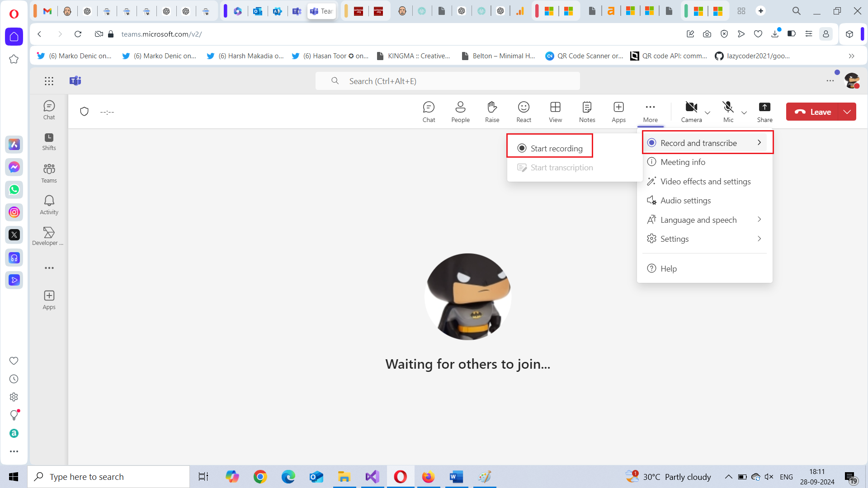Open X (Twitter) in the Opera sidebar

(x=14, y=235)
